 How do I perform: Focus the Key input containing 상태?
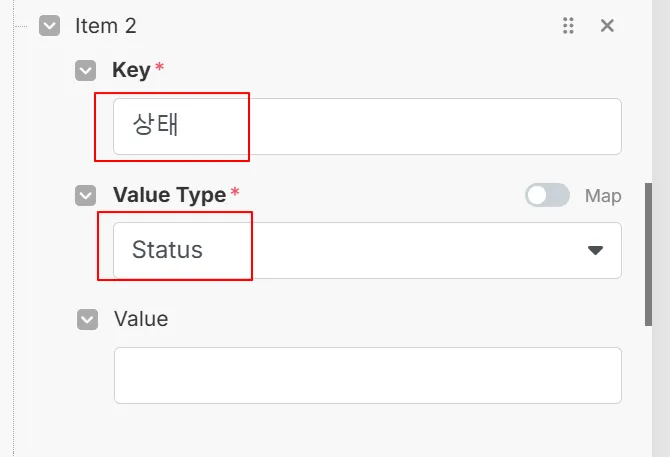[x=367, y=126]
